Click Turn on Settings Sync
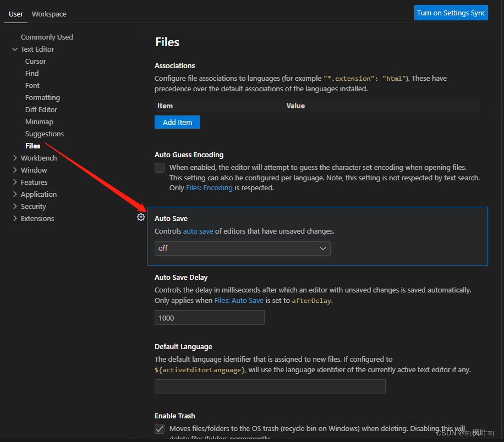 (451, 12)
